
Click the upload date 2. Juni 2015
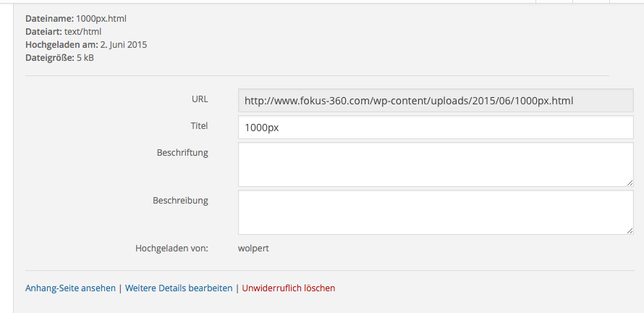click(x=124, y=44)
